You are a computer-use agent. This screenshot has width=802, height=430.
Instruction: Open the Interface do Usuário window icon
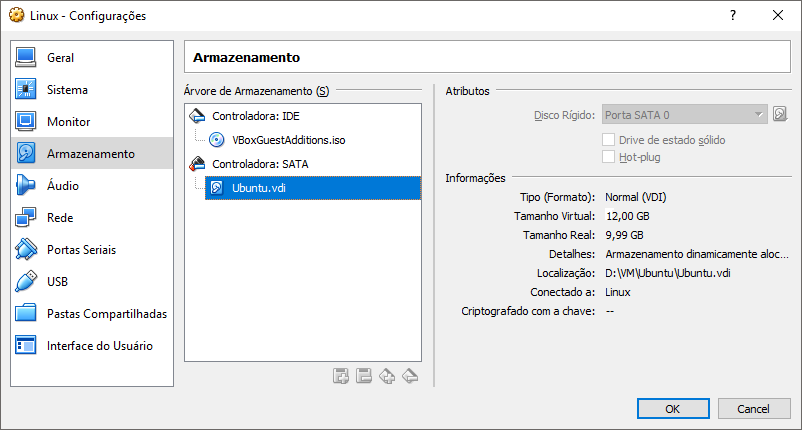click(26, 346)
